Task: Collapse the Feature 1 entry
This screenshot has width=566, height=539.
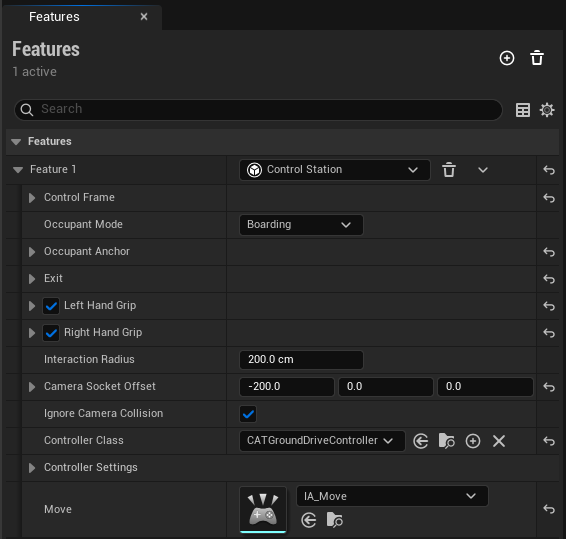Action: [18, 170]
